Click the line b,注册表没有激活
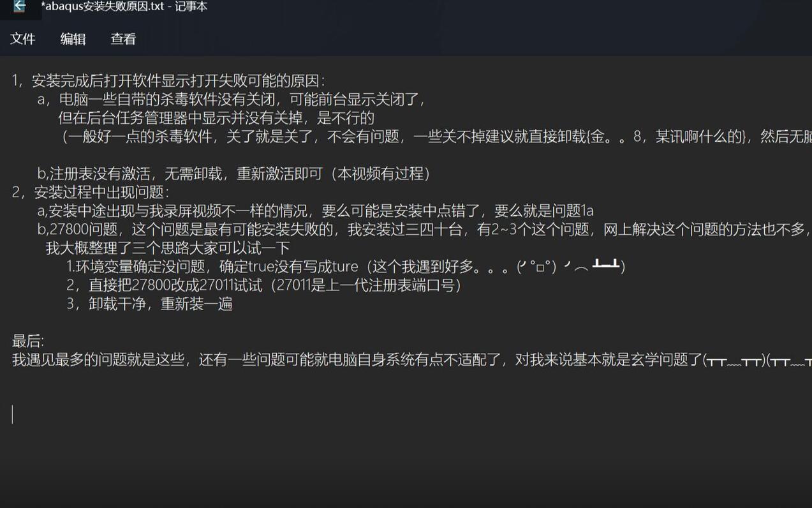 click(x=234, y=174)
